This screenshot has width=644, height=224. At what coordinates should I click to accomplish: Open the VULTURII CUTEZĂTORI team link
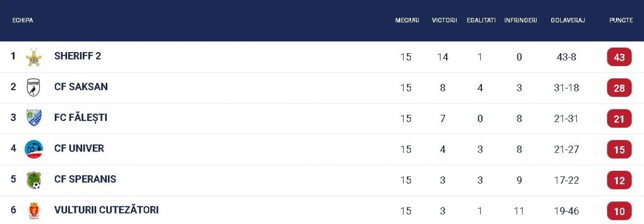[x=106, y=209]
